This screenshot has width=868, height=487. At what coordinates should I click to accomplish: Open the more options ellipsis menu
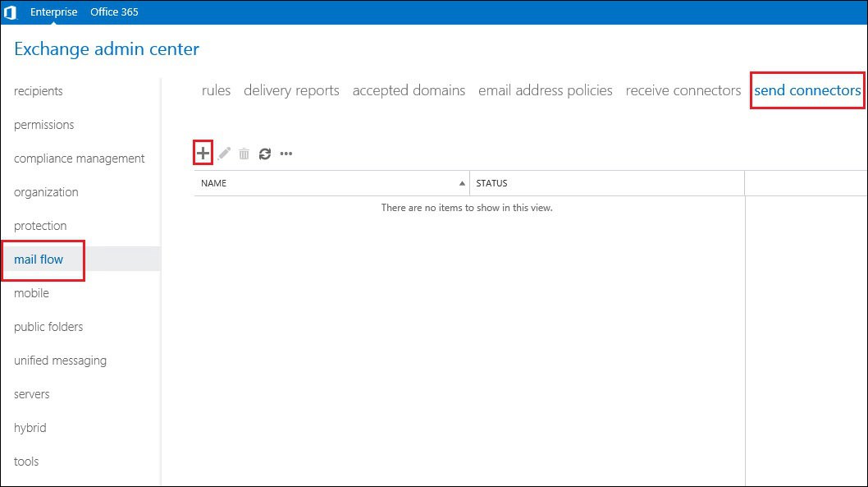click(286, 154)
